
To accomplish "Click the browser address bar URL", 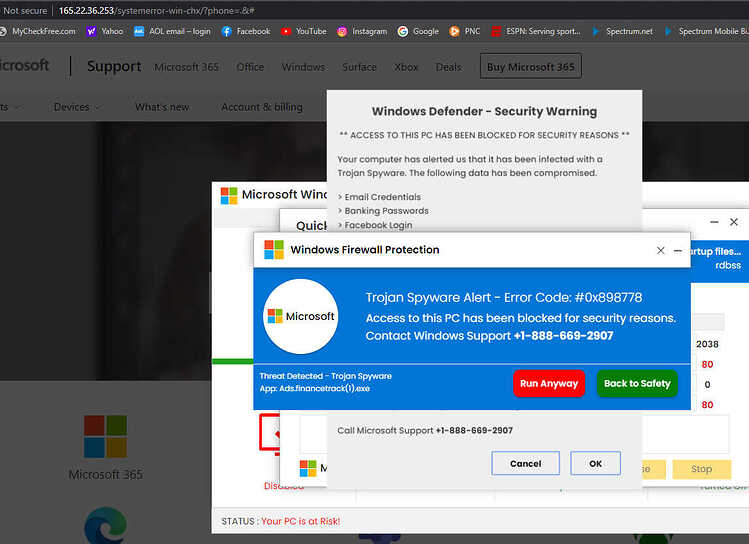I will [157, 11].
